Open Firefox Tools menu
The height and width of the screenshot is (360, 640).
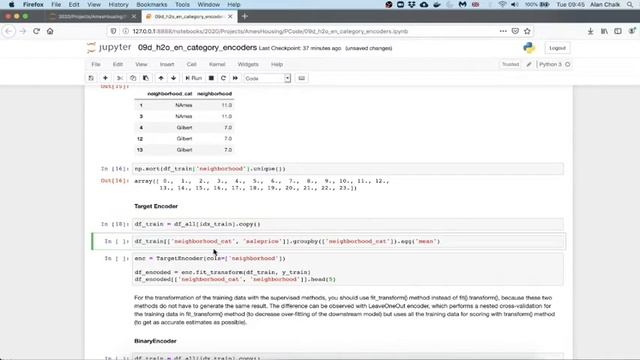coord(182,4)
